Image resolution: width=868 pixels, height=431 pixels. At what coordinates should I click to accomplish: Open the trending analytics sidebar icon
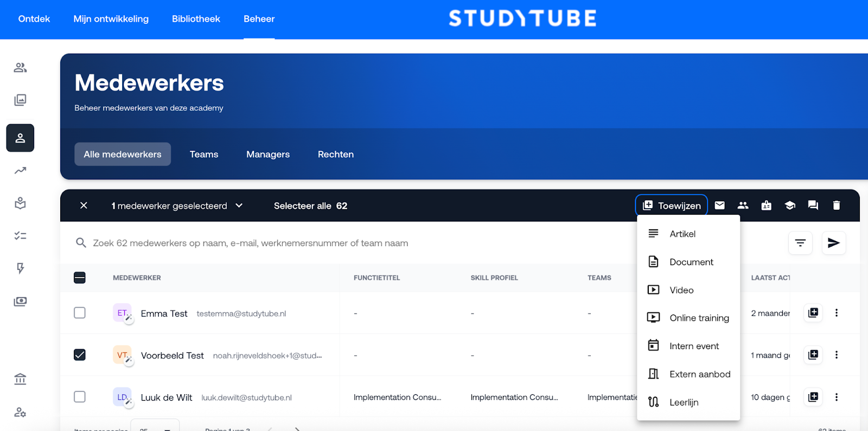pos(20,171)
